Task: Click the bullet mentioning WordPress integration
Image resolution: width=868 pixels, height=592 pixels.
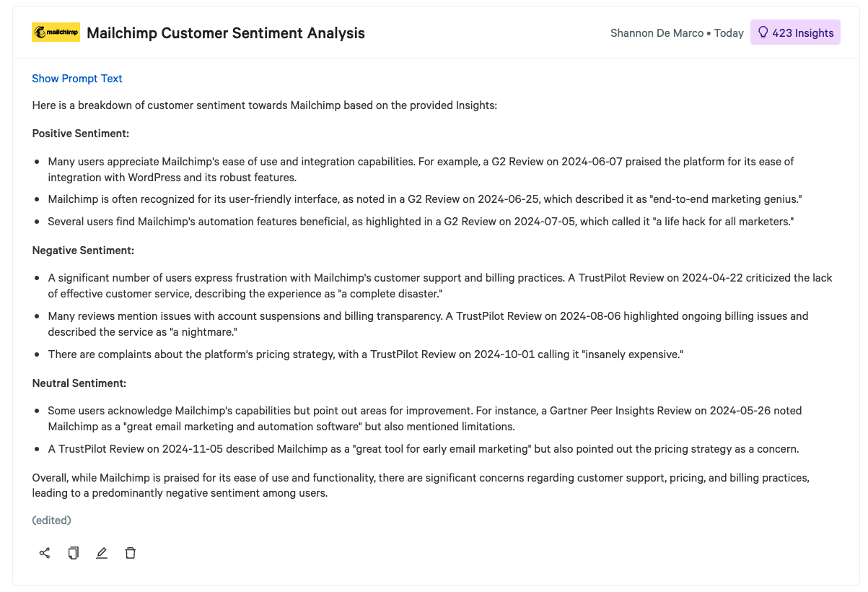Action: [421, 169]
